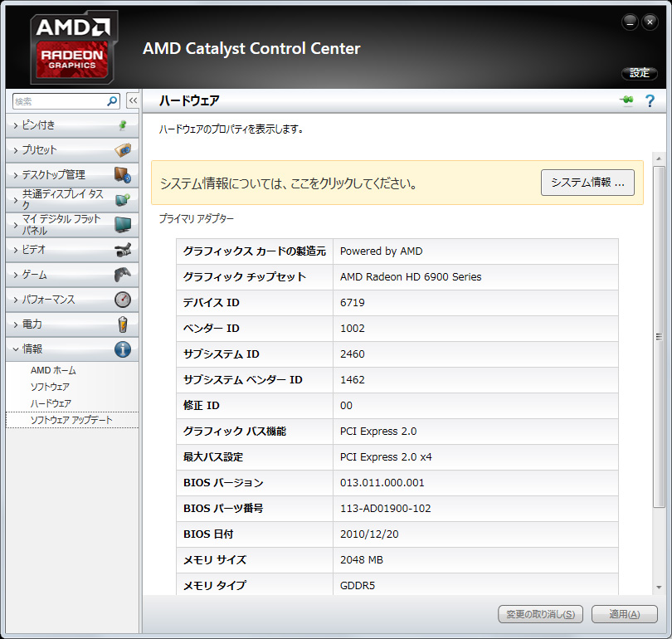Click the vertical scrollbar thumb
The height and width of the screenshot is (639, 672).
point(659,337)
